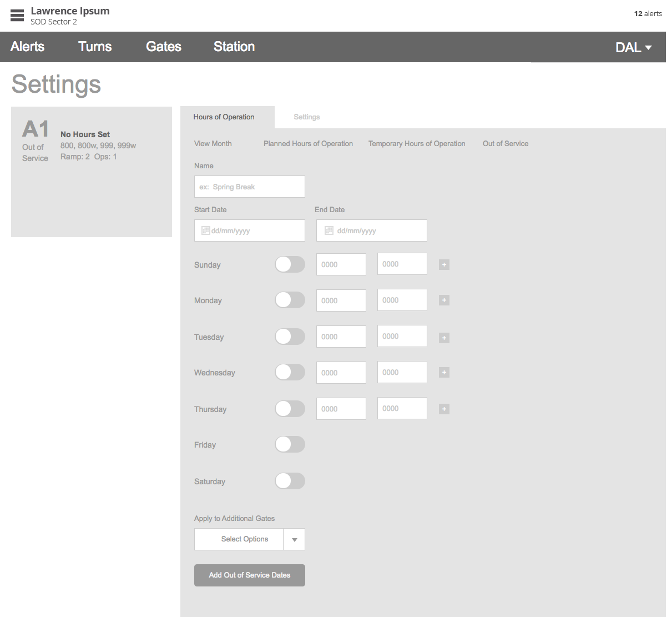Click Sunday first time field

point(341,264)
